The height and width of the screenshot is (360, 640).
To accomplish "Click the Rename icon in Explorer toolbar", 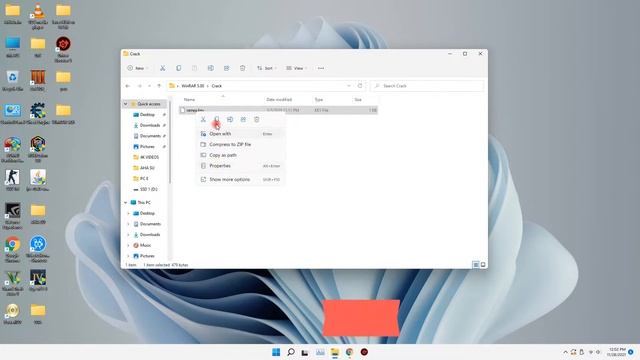I will 211,68.
